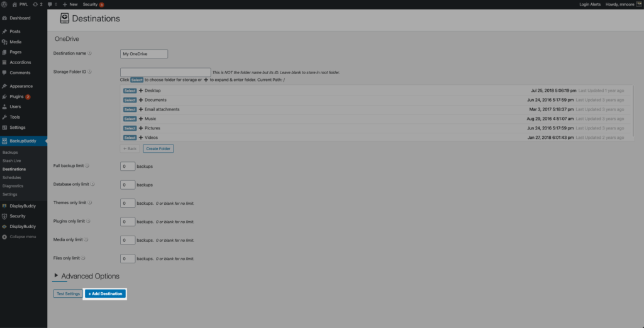Open BackupBuddy Diagnostics
Screen dimensions: 644x328
13,186
